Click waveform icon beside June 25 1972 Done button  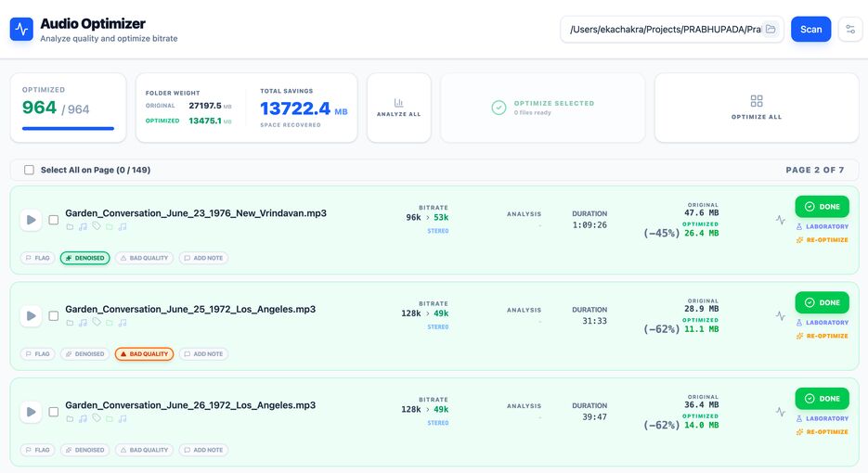(781, 316)
